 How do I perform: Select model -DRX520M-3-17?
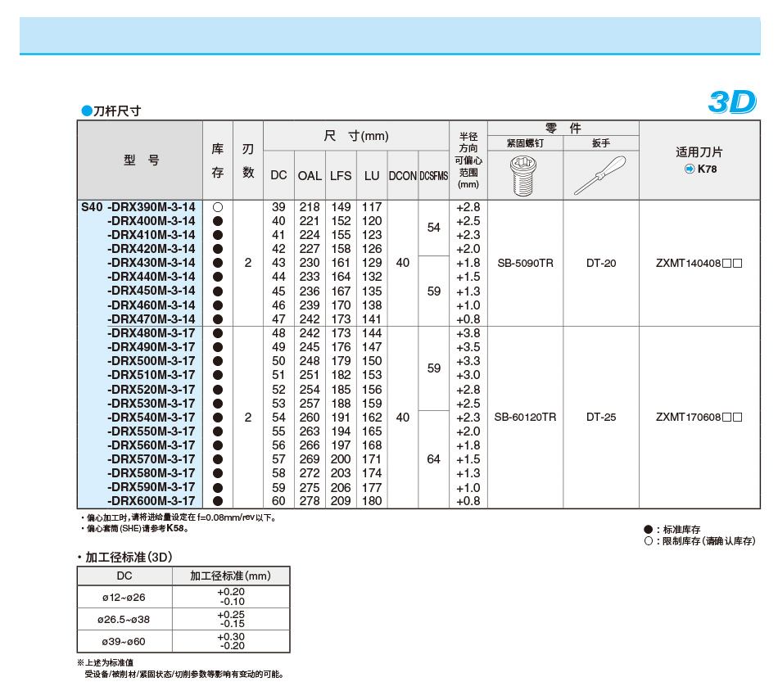click(152, 390)
